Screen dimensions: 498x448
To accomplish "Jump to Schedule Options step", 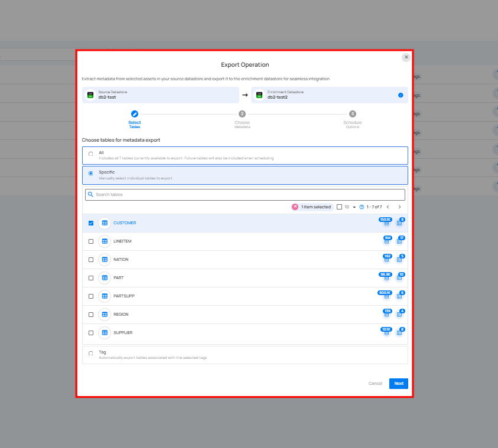I will point(353,114).
